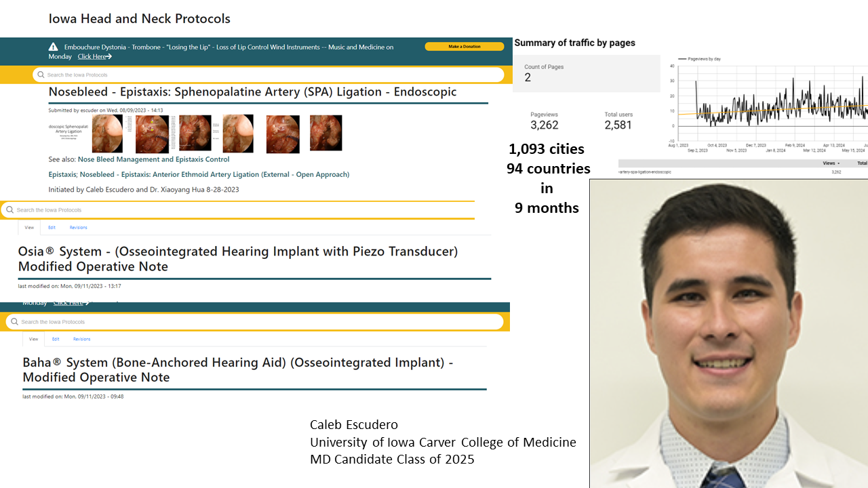Sort by the Views column dropdown arrow
This screenshot has height=488, width=868.
tap(839, 163)
